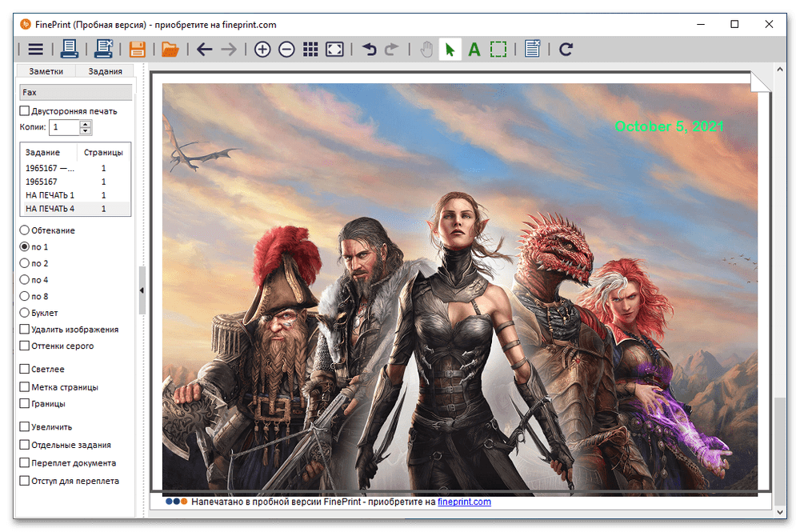This screenshot has height=532, width=800.
Task: Collapse the left sidebar with the arrow handle
Action: [x=142, y=290]
